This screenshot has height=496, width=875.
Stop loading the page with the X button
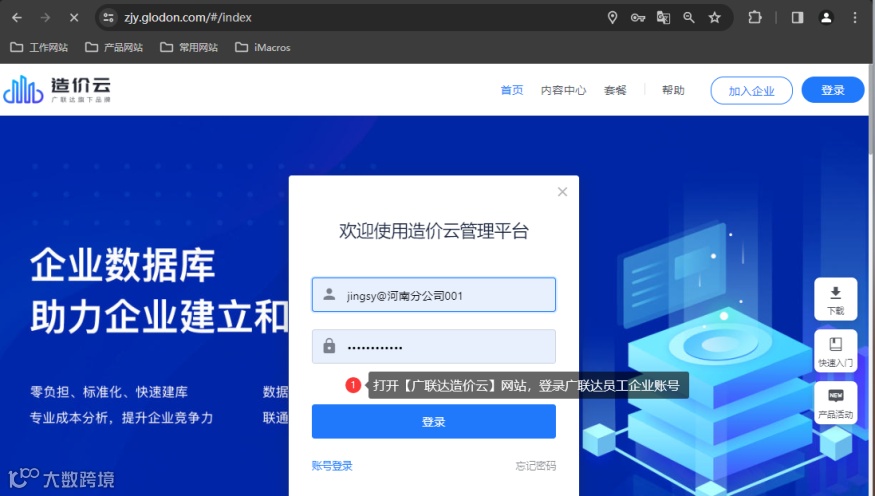click(x=74, y=18)
